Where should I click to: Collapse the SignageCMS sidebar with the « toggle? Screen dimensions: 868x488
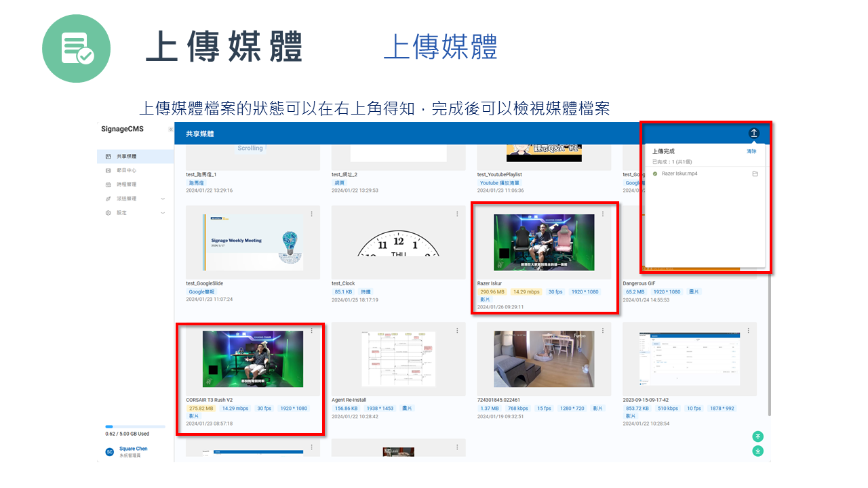point(171,129)
